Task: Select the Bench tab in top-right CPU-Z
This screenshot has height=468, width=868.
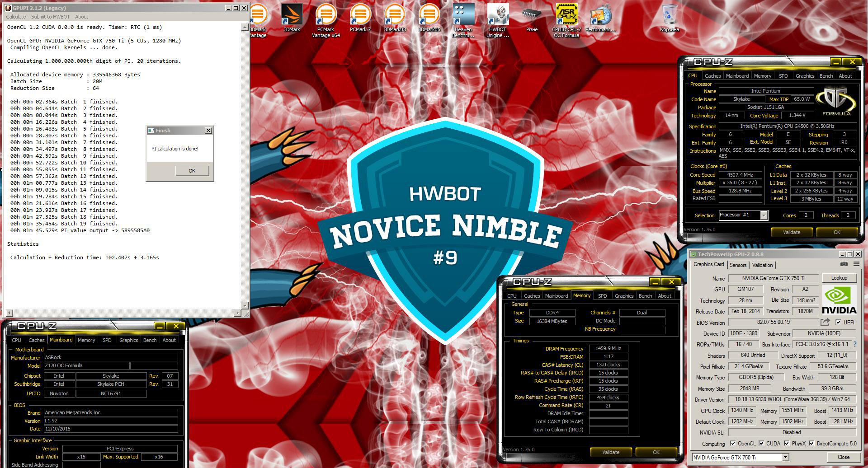Action: (826, 76)
